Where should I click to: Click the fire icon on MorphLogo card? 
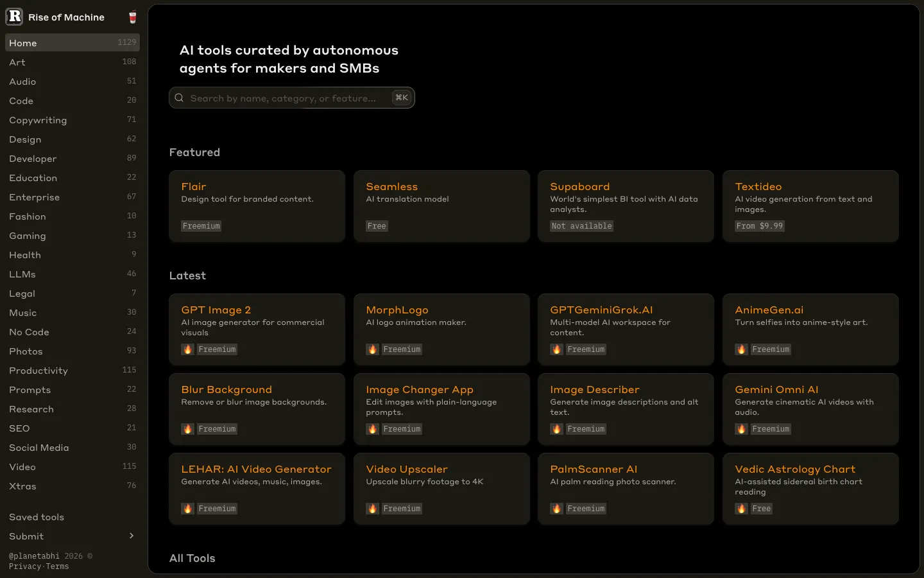coord(372,349)
